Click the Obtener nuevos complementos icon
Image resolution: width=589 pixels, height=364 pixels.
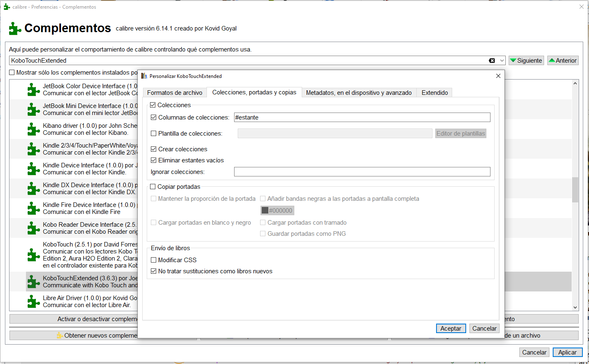[x=60, y=336]
